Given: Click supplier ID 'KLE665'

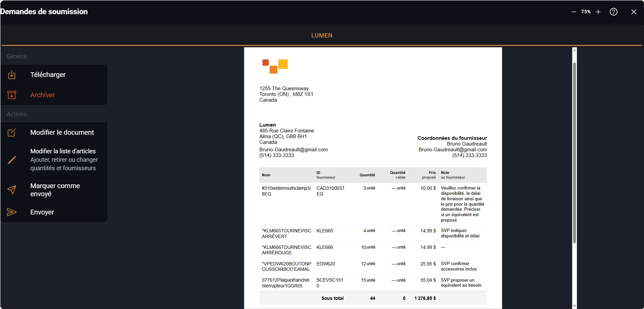Looking at the screenshot, I should (325, 231).
